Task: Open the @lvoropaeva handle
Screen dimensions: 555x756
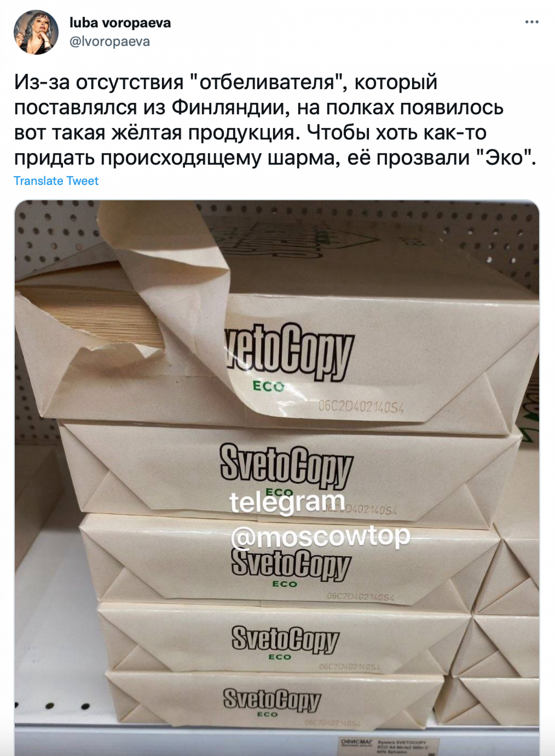Action: (x=110, y=41)
